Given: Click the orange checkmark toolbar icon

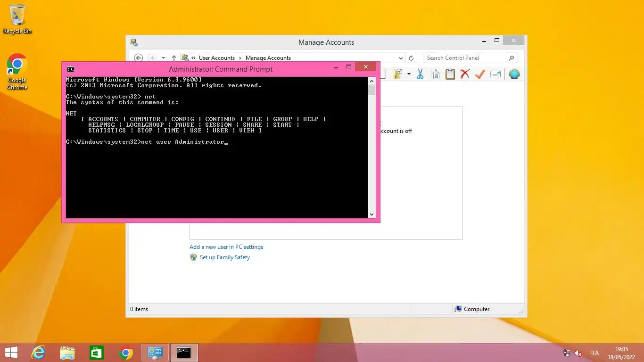Looking at the screenshot, I should [x=480, y=74].
